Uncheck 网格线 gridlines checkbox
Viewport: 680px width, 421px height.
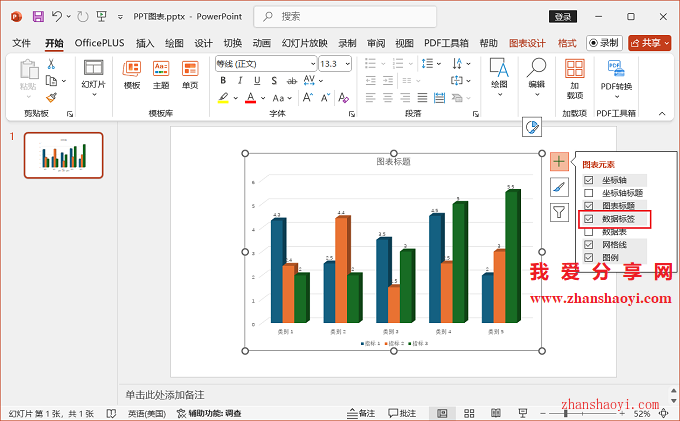coord(588,245)
